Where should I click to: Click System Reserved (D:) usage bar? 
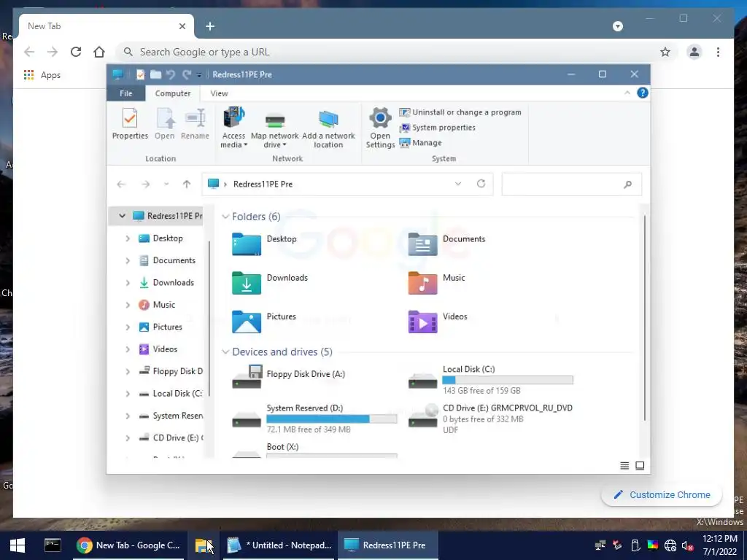click(332, 419)
